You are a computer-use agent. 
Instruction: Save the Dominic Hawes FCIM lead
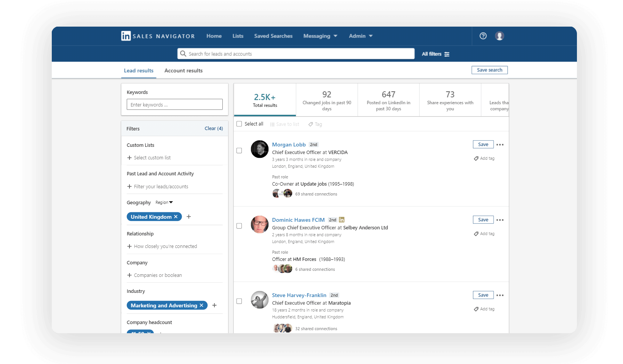483,220
